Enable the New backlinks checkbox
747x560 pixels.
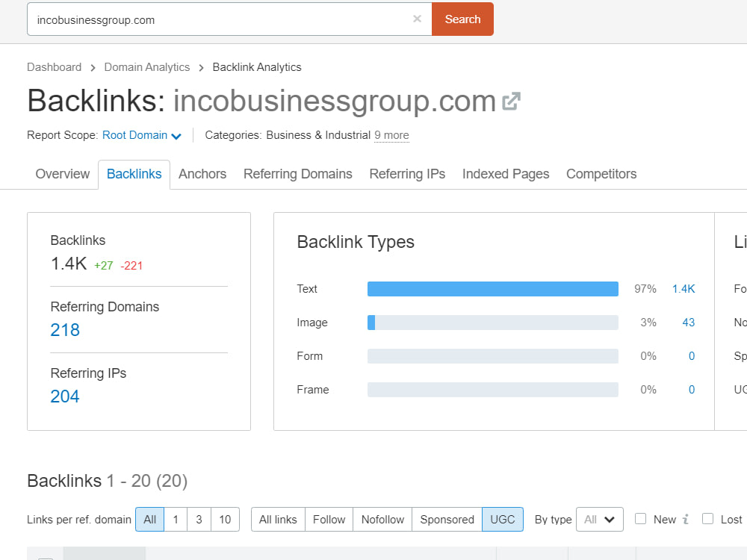pos(640,519)
